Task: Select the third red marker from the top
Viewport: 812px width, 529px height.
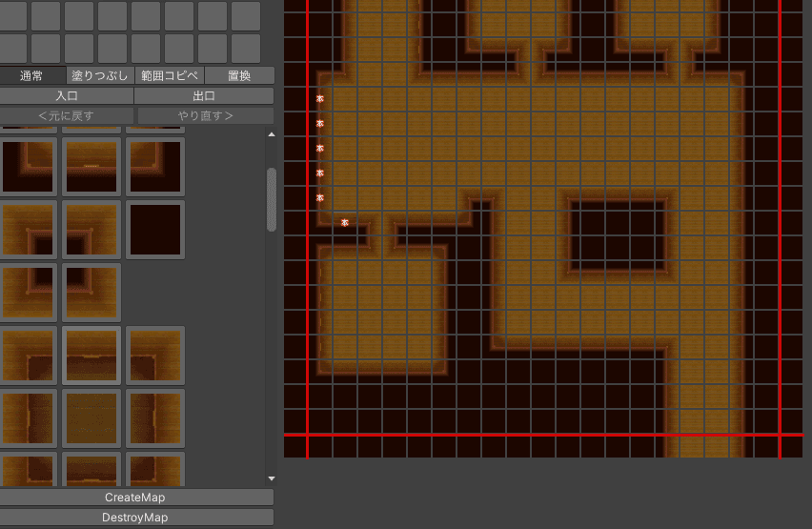Action: [x=320, y=148]
